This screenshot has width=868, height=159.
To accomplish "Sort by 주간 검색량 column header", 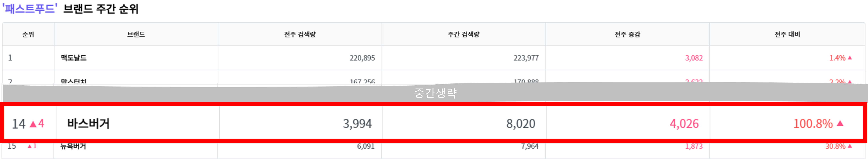I will click(463, 34).
